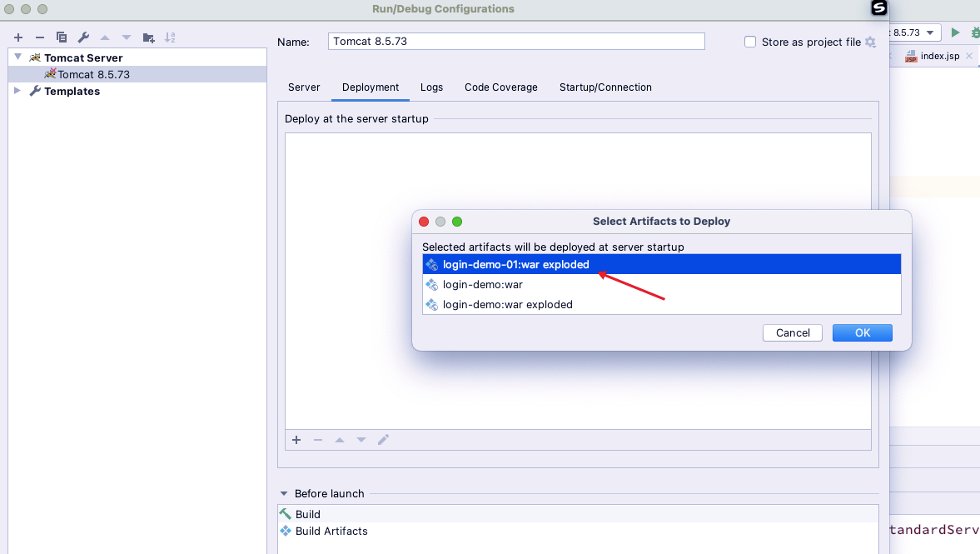Click the Build Artifacts icon
The width and height of the screenshot is (980, 554).
(x=286, y=531)
